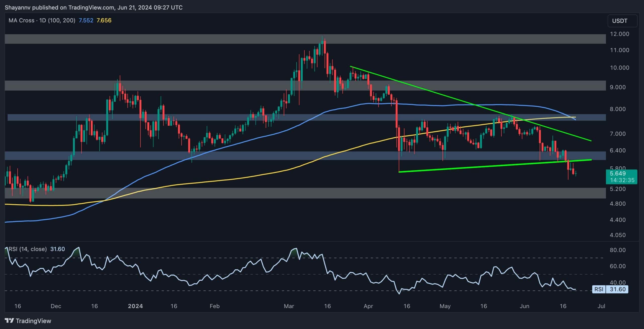The image size is (644, 329).
Task: Click the yellow 7.656 MA value
Action: point(104,20)
